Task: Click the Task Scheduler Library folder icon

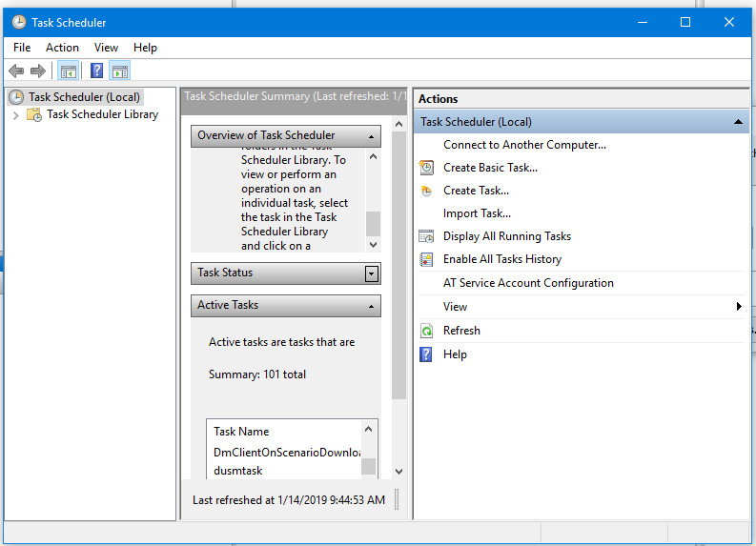Action: click(34, 114)
